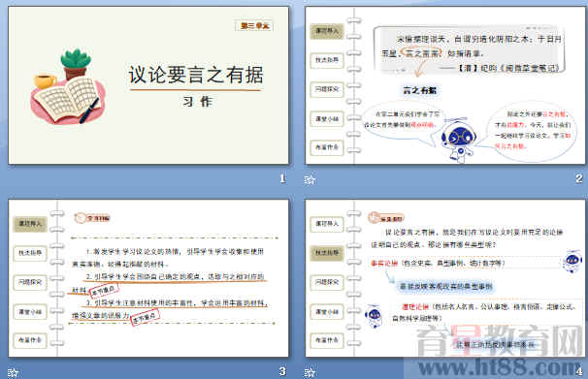Click the 第三单元 label on slide 1
The image size is (588, 379).
pyautogui.click(x=254, y=26)
